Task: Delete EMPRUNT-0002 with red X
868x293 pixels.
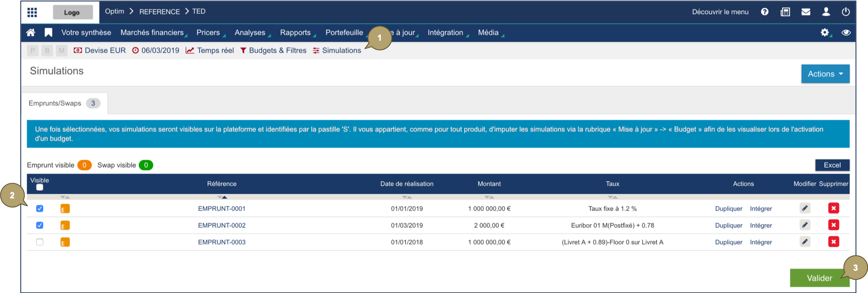Action: (834, 225)
